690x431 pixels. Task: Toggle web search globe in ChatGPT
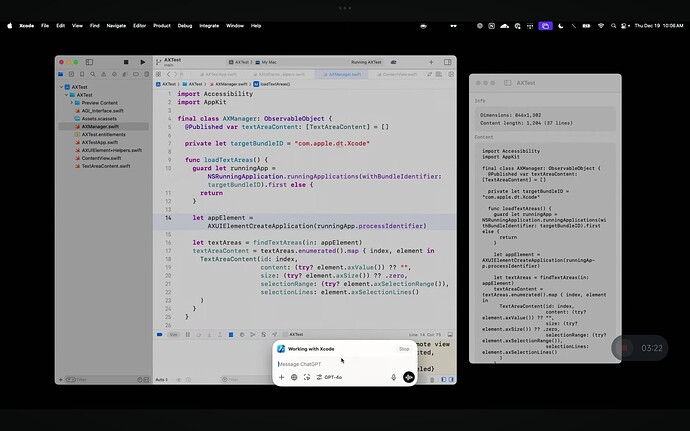pos(294,377)
